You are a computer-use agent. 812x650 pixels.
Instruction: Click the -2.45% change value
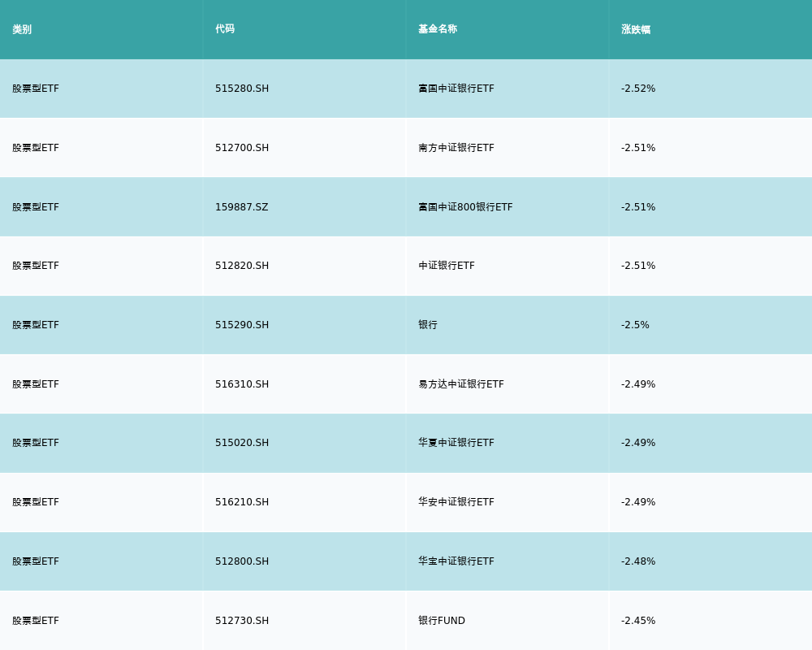(x=638, y=621)
